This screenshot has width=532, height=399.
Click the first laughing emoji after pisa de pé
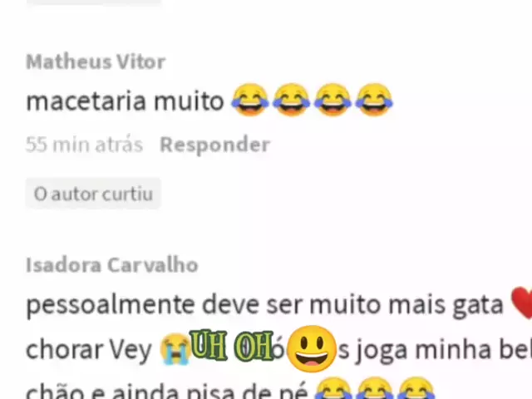tap(333, 389)
